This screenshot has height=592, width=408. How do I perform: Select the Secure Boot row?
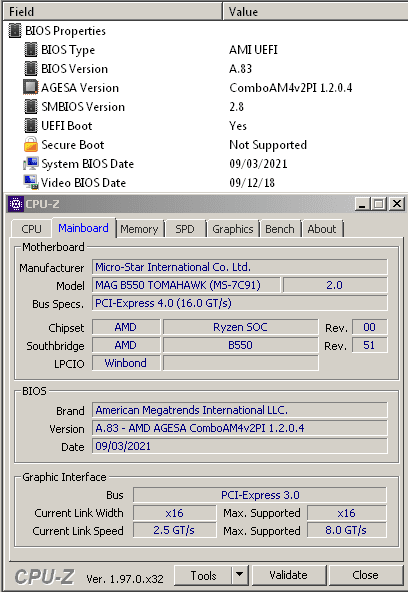pos(205,145)
